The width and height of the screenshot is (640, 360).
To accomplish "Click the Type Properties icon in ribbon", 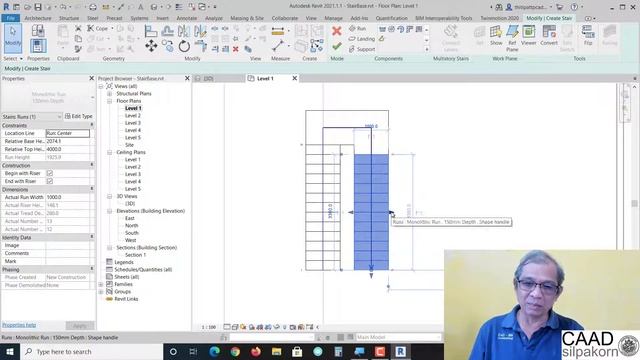I will (38, 31).
